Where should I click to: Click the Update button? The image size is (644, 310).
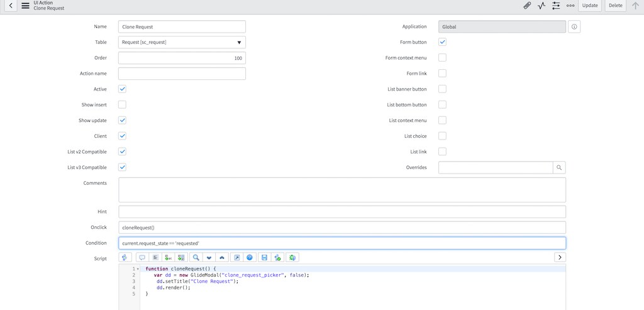pos(590,6)
